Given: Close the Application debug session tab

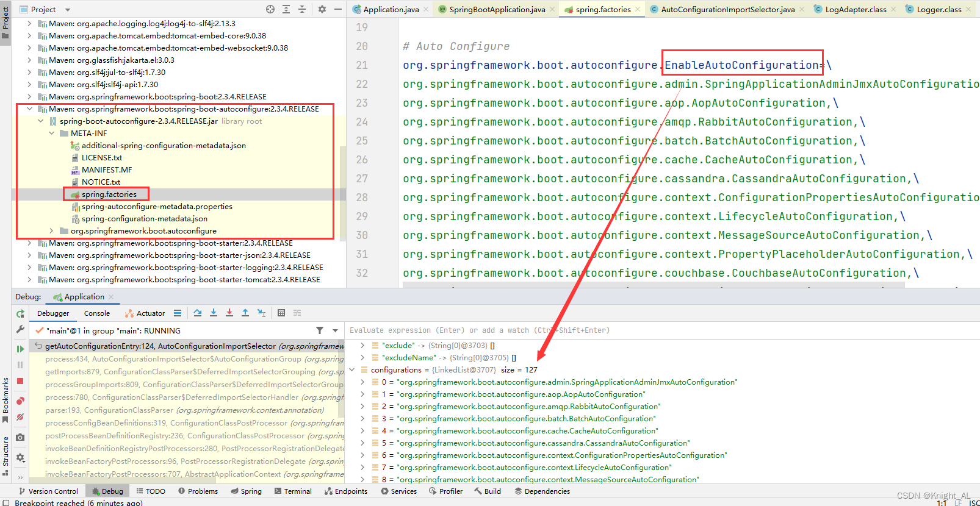Looking at the screenshot, I should tap(111, 297).
